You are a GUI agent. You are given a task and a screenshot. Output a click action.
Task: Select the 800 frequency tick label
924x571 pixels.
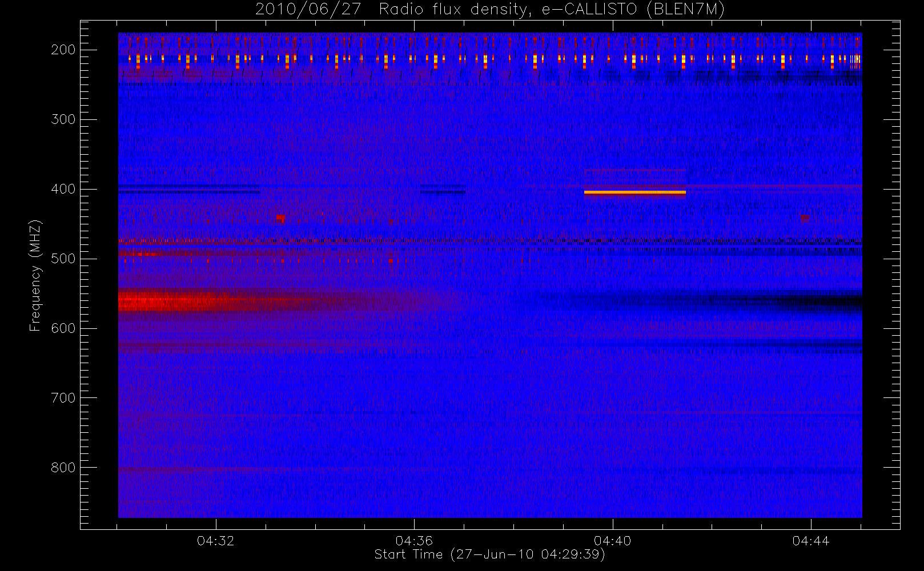point(63,468)
